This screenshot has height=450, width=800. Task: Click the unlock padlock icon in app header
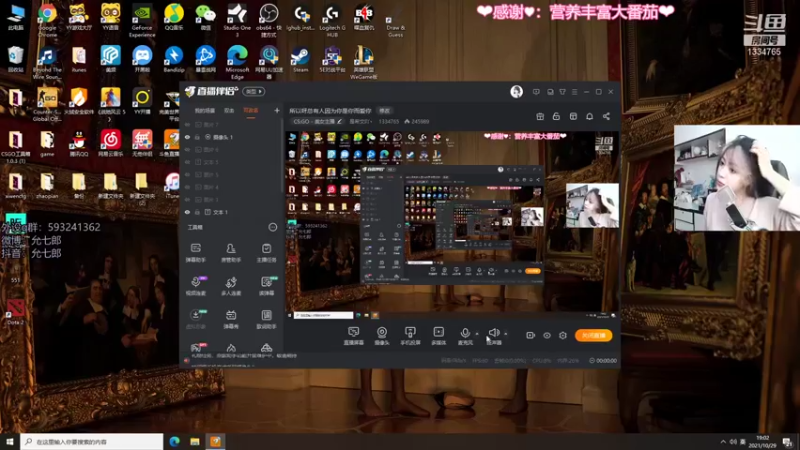pyautogui.click(x=556, y=116)
